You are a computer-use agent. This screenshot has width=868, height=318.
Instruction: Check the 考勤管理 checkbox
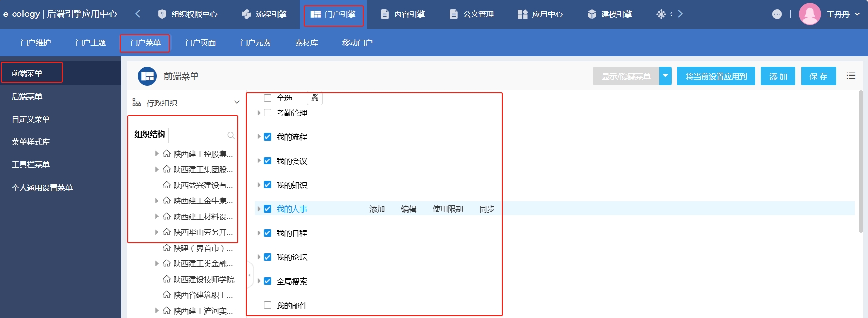267,113
